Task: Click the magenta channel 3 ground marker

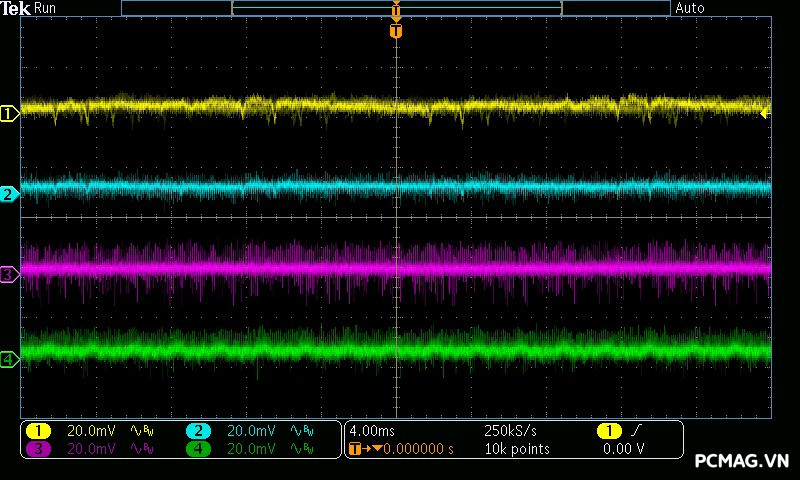Action: click(x=9, y=273)
